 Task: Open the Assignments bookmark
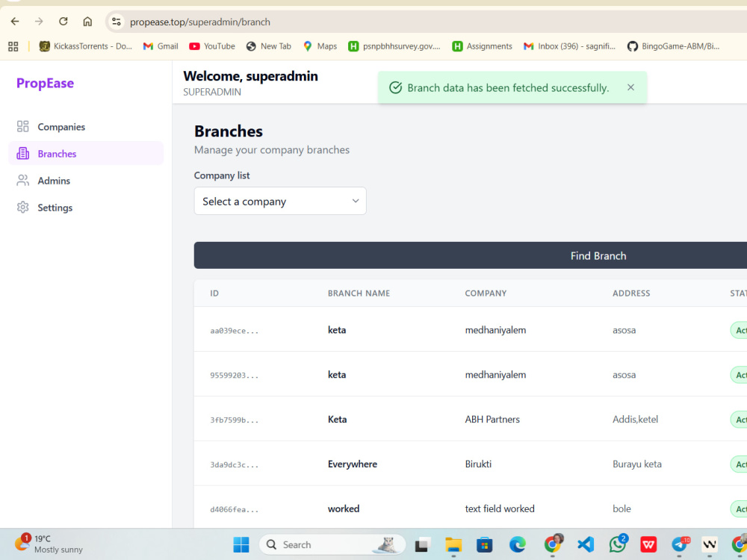coord(482,46)
